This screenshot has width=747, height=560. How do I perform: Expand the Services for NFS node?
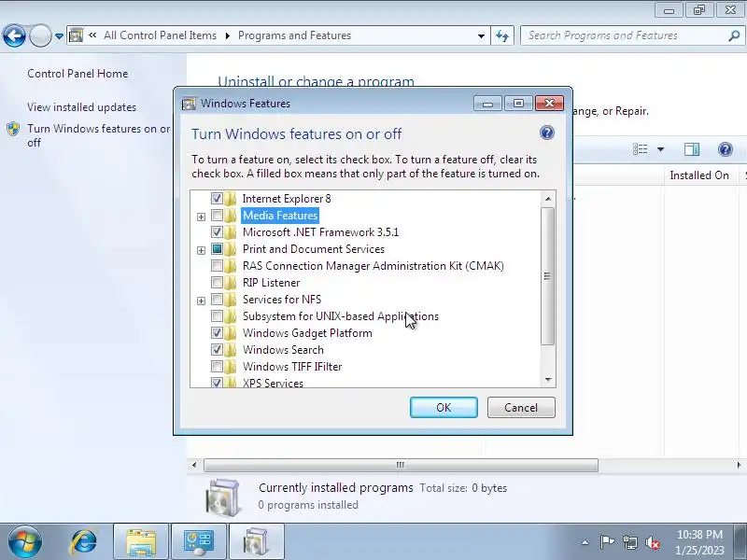pos(201,301)
